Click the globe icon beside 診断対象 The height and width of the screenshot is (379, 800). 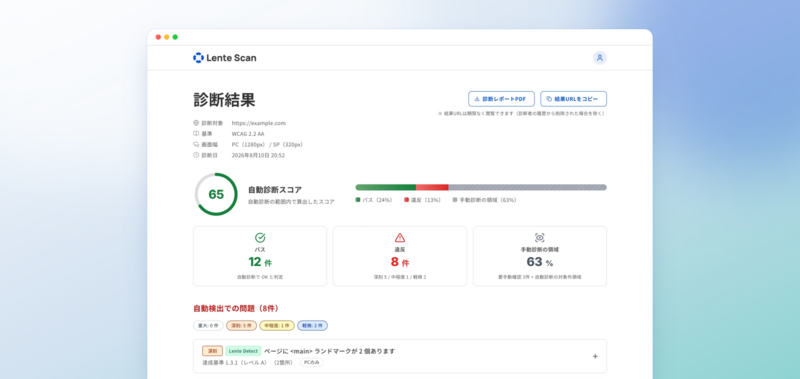[196, 123]
